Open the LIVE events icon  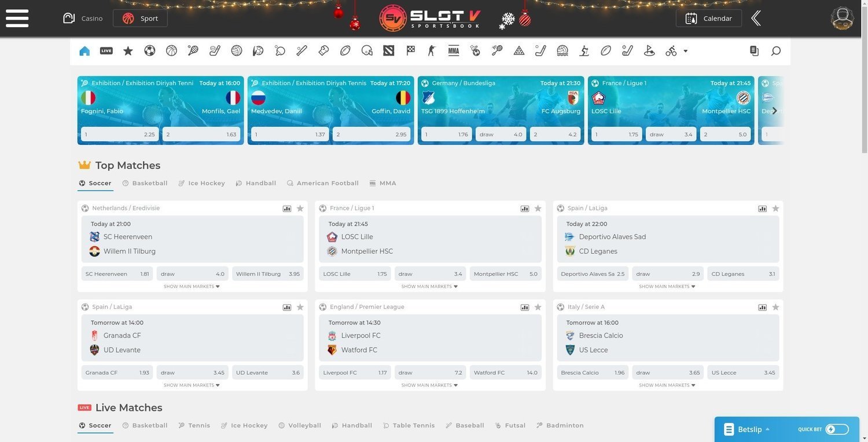point(106,51)
